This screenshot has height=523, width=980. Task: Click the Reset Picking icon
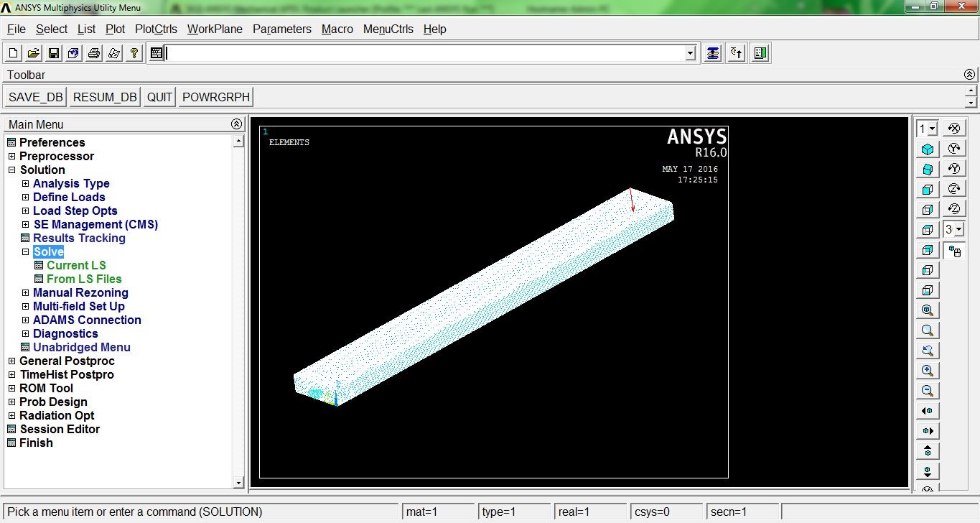(737, 53)
